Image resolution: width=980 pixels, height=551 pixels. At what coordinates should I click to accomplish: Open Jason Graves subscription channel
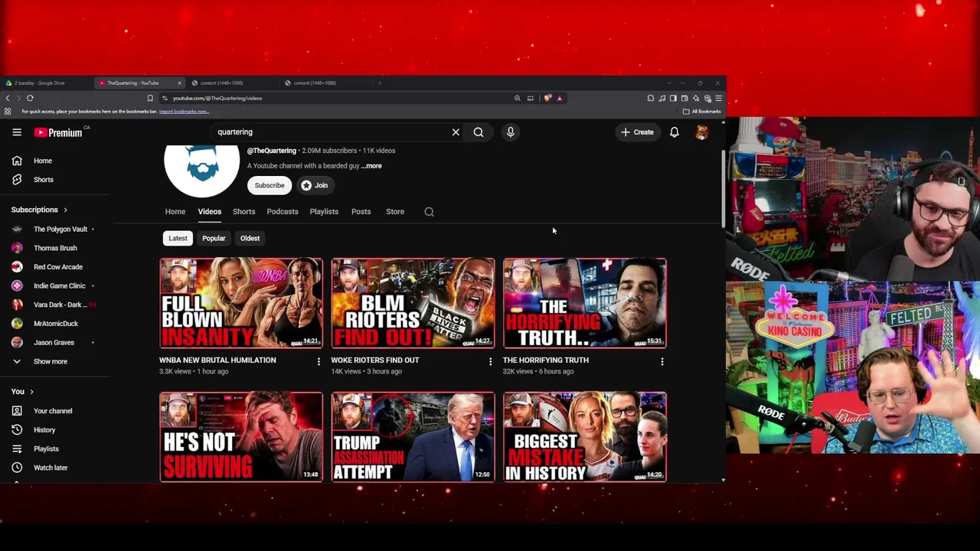(54, 343)
